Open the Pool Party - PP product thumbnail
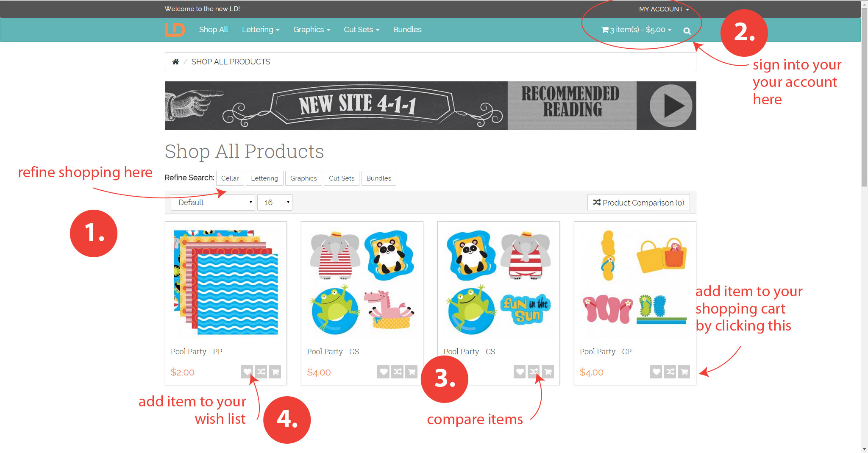868x453 pixels. coord(226,281)
